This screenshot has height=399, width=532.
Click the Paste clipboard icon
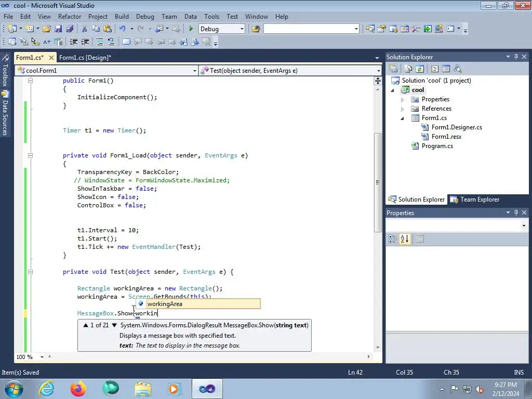tap(108, 29)
